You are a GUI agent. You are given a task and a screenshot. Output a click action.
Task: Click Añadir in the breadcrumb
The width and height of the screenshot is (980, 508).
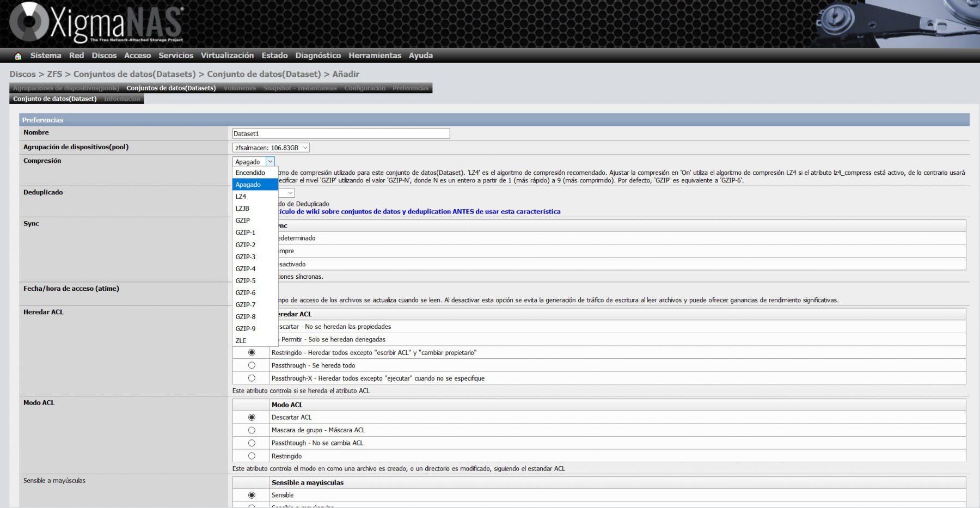tap(346, 74)
